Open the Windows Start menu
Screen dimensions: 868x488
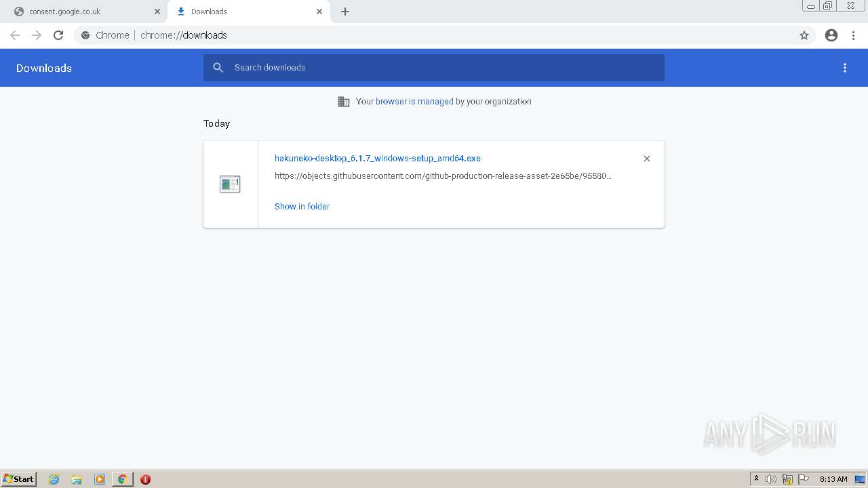coord(19,479)
